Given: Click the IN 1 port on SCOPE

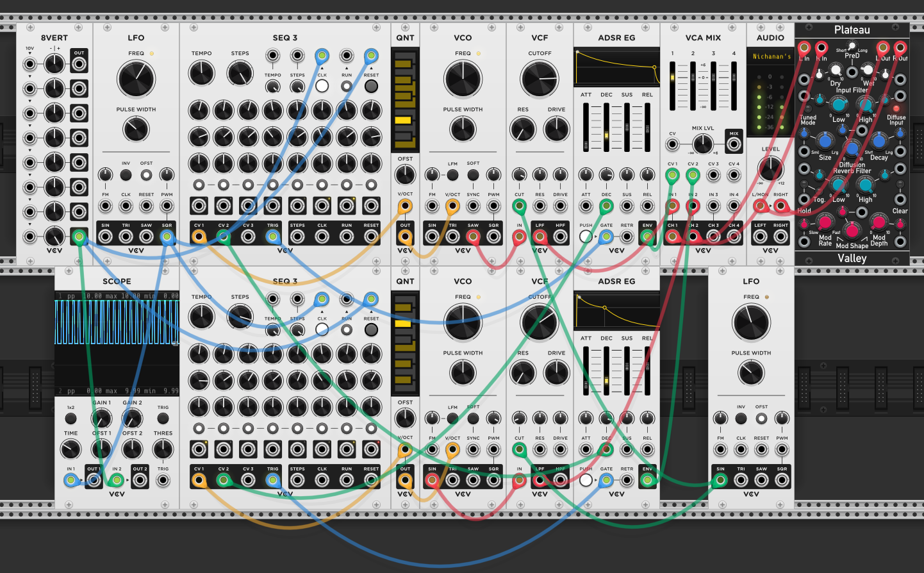Looking at the screenshot, I should point(71,480).
